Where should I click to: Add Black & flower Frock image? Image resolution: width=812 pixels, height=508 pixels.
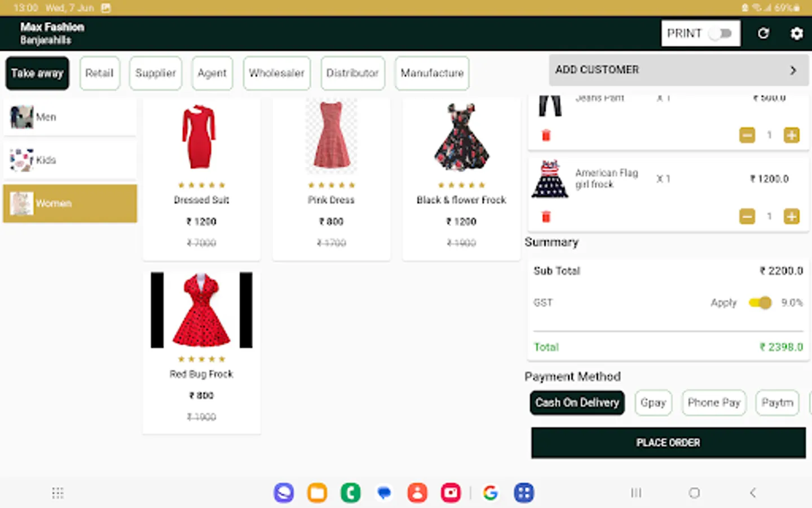tap(461, 137)
